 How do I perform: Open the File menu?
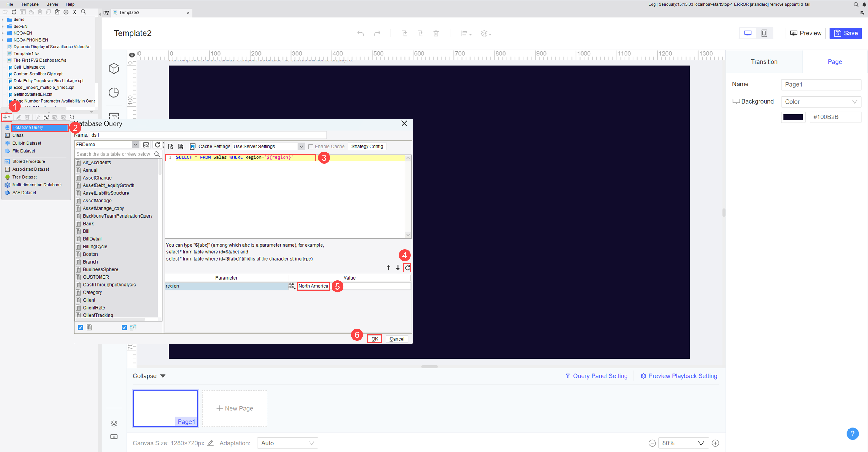(9, 4)
